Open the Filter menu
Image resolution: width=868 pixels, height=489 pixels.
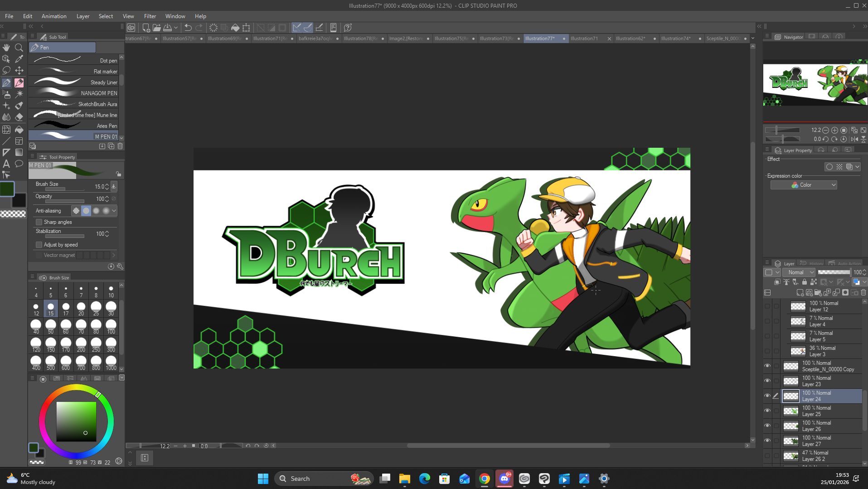[x=150, y=16]
